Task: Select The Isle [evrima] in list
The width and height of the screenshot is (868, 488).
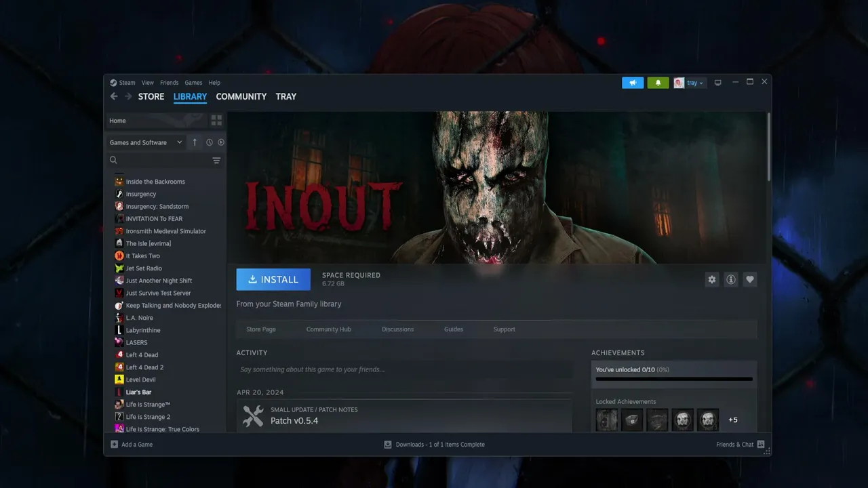Action: pyautogui.click(x=149, y=243)
